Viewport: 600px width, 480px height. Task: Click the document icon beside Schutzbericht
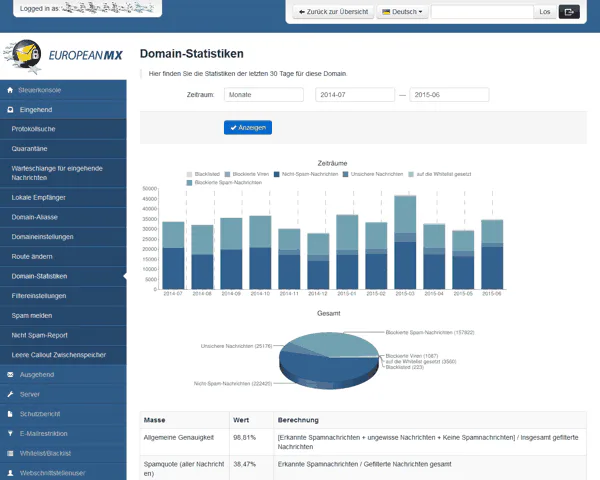[x=10, y=414]
